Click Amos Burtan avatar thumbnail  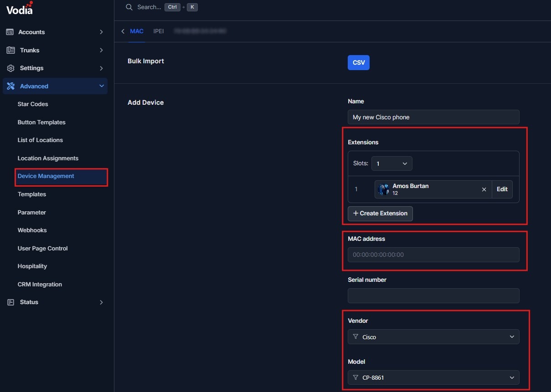point(384,189)
